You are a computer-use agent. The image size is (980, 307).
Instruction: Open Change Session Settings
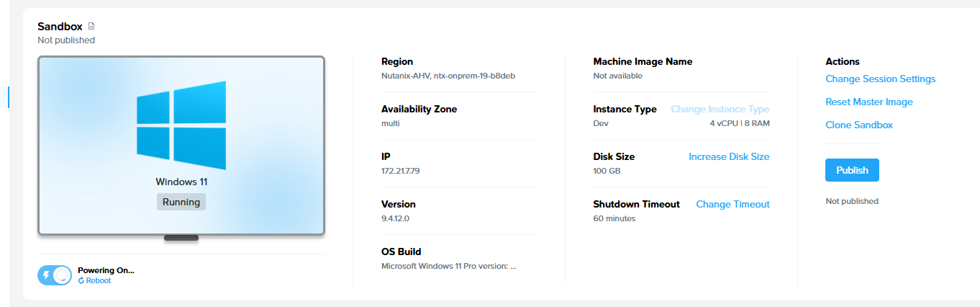880,79
